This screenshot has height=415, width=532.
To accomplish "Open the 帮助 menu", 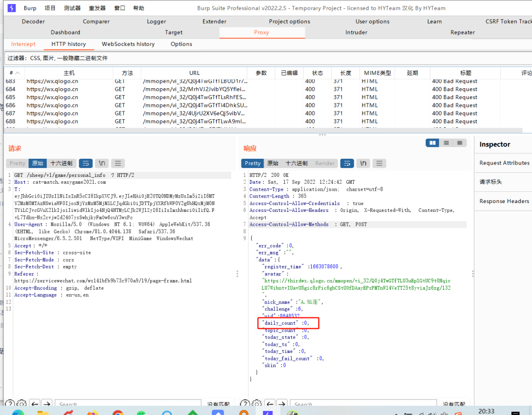I will pyautogui.click(x=138, y=8).
